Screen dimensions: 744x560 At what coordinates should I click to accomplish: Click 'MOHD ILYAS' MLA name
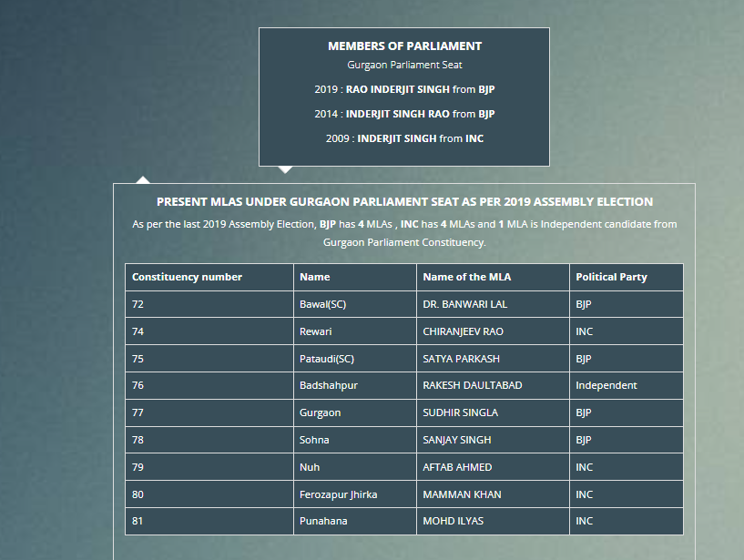click(454, 521)
